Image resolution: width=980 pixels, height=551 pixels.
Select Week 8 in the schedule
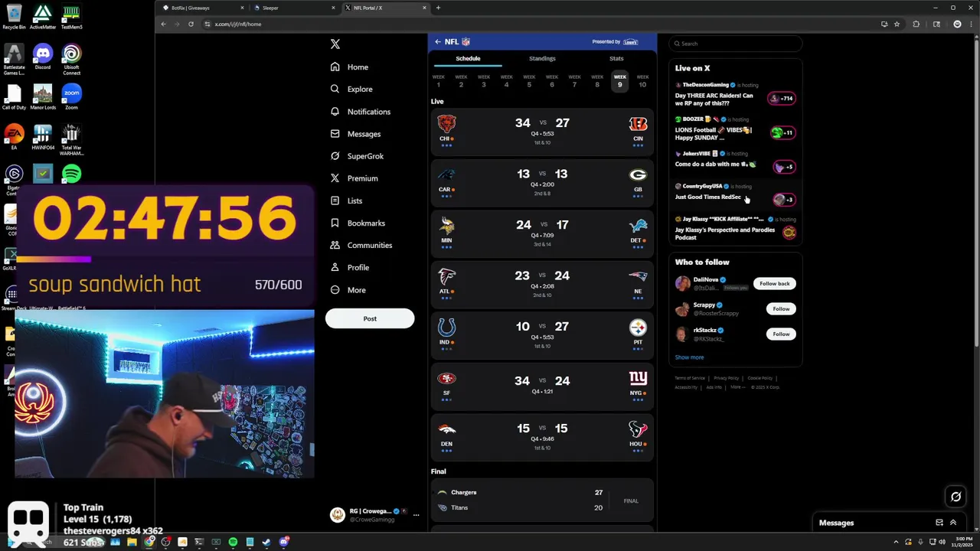pyautogui.click(x=597, y=81)
